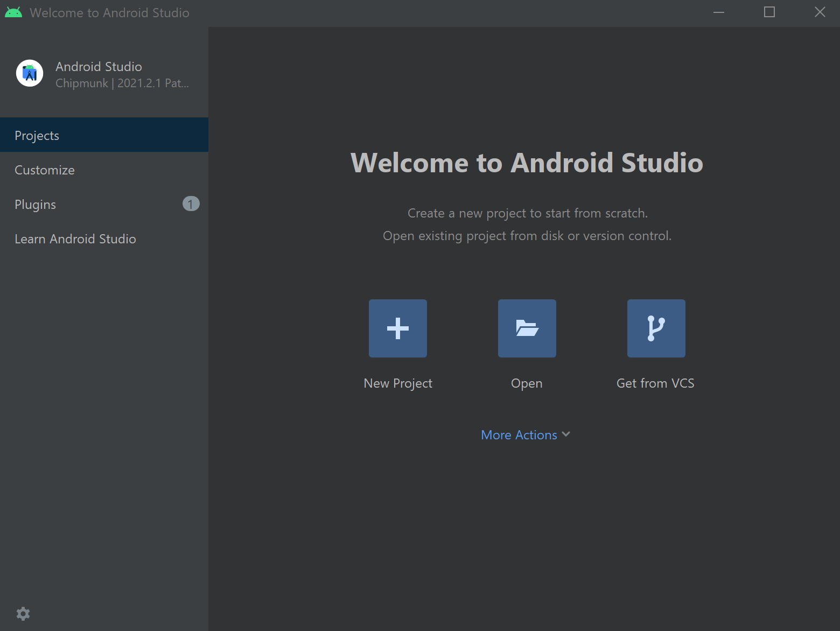Click the Open text label
Screen dimensions: 840x631
coord(527,383)
